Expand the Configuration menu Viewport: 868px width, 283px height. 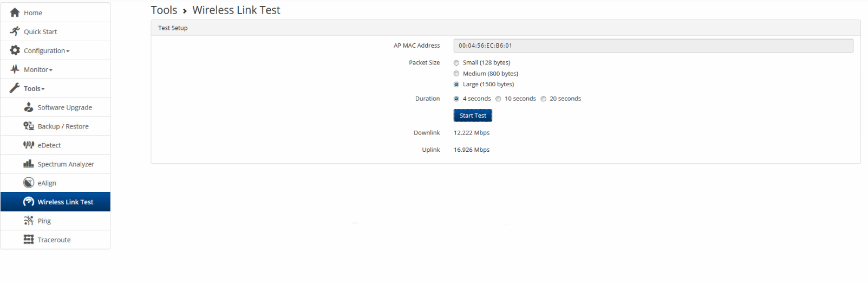click(x=46, y=50)
